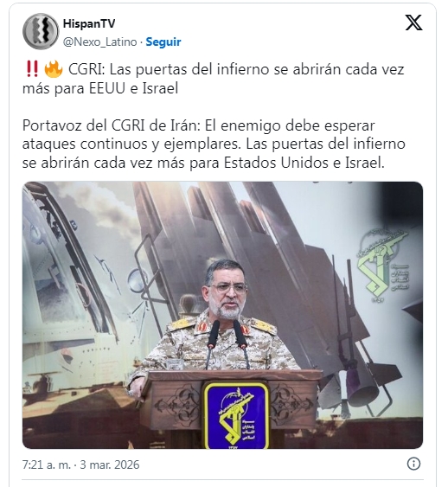Click the X logo icon

(x=413, y=22)
